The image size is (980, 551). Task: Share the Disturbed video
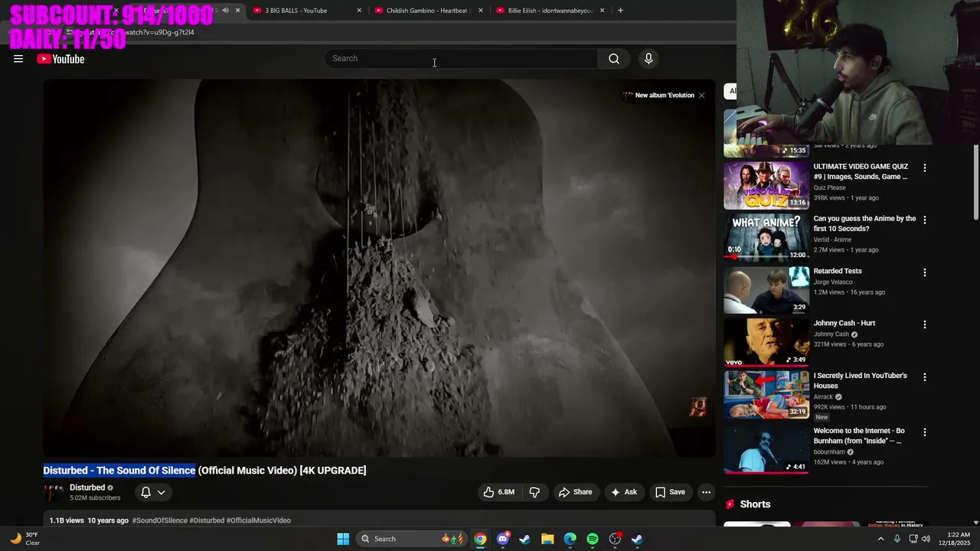point(575,492)
